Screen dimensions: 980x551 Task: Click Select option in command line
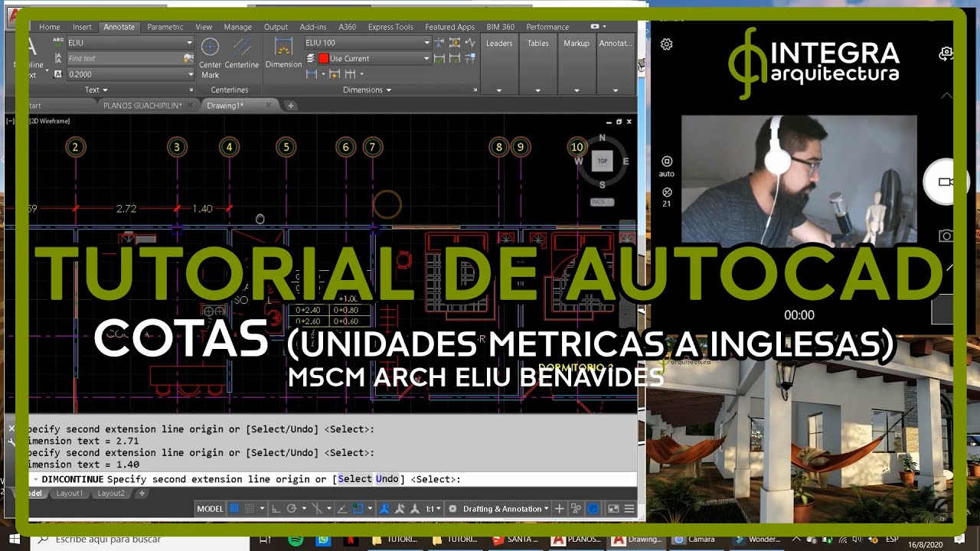[x=355, y=479]
